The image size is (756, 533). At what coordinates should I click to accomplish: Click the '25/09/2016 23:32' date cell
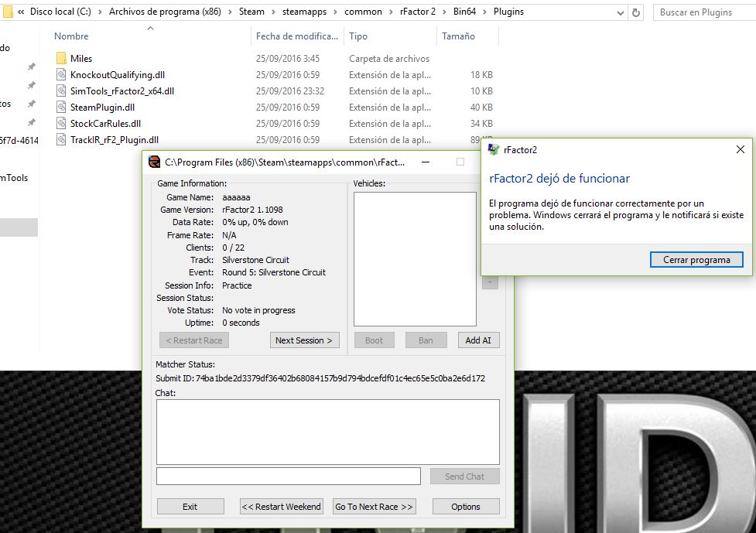pos(289,91)
